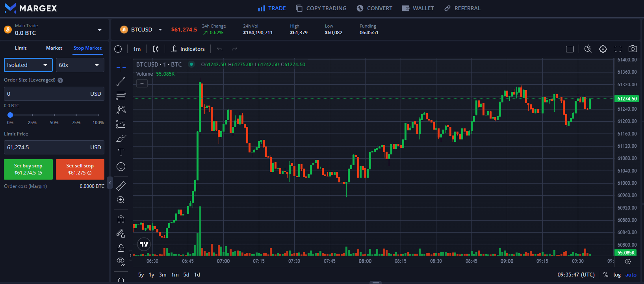
Task: Open the Copy Trading menu
Action: tap(321, 8)
